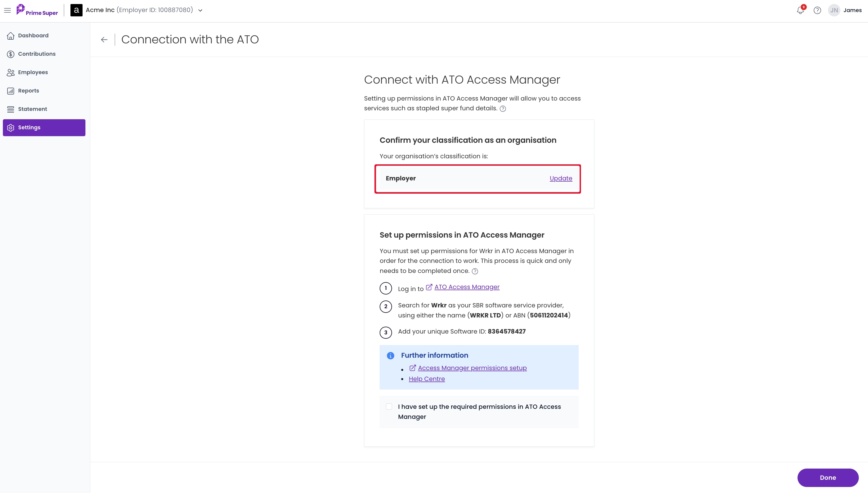
Task: Click the Prime Super logo
Action: [37, 10]
